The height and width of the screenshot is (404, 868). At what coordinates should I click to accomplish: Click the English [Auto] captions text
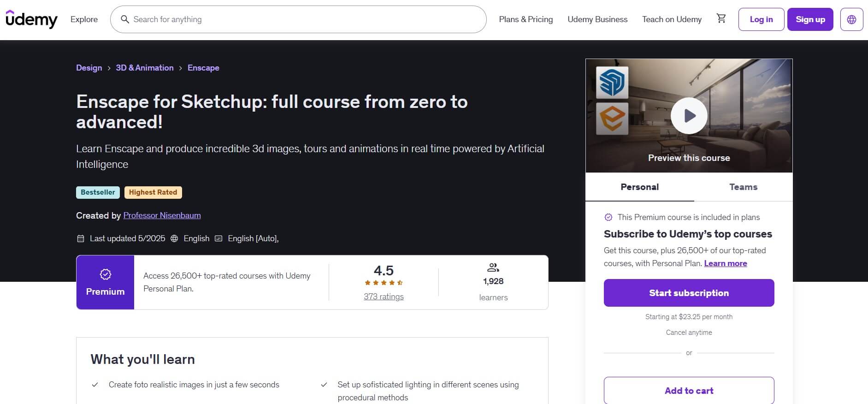click(253, 238)
